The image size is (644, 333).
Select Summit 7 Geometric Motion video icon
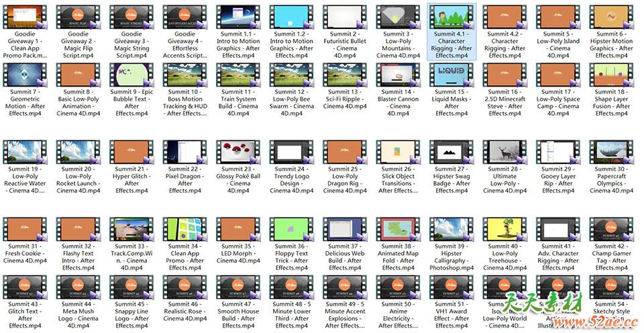click(25, 75)
